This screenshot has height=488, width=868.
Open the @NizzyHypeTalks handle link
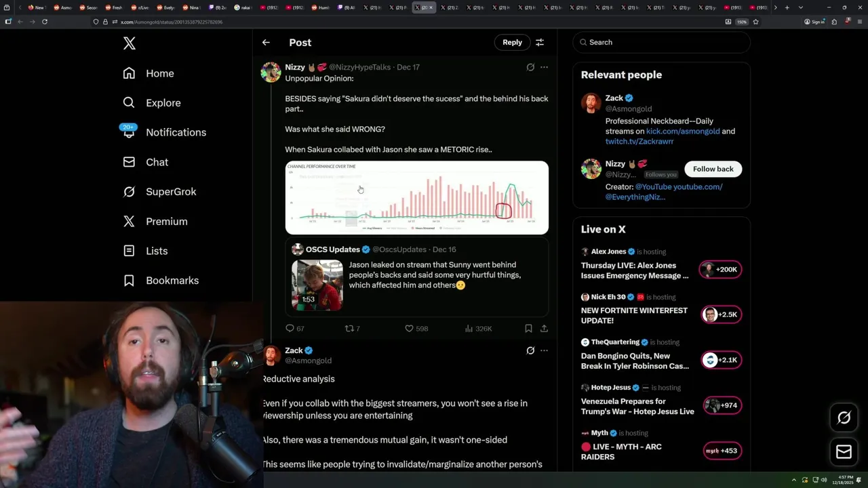point(359,67)
